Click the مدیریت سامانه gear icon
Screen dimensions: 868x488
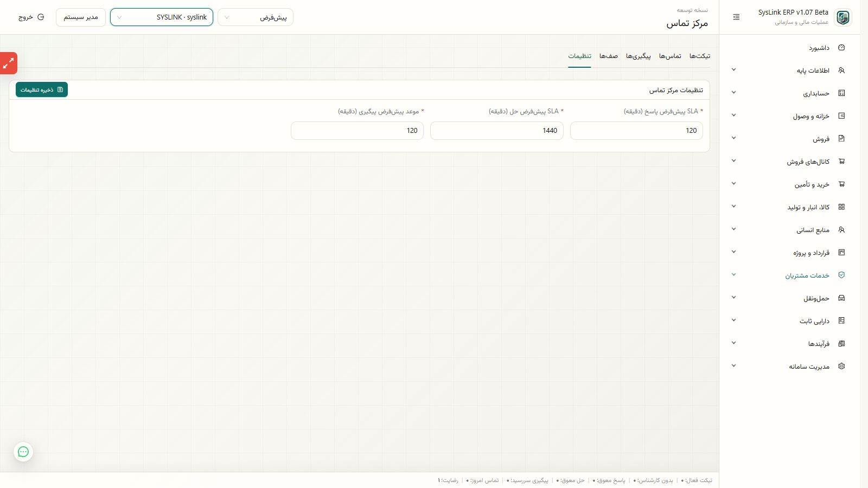[x=841, y=367]
